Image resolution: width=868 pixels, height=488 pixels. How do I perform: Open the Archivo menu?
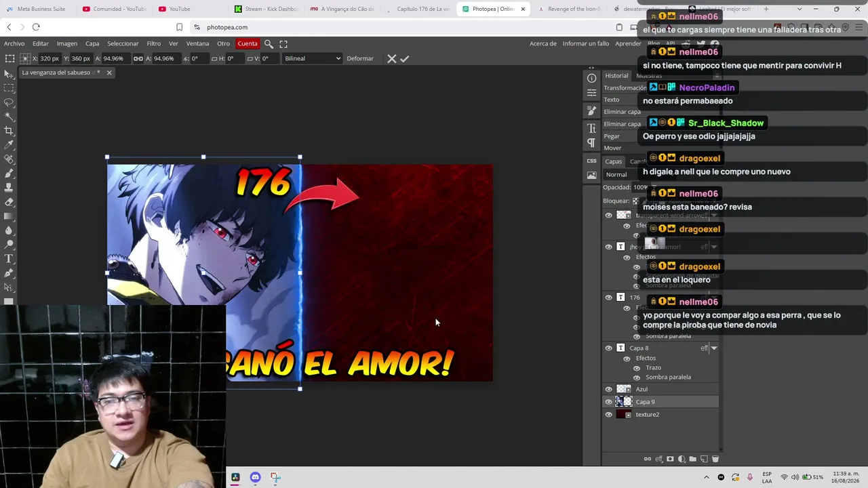pyautogui.click(x=14, y=43)
